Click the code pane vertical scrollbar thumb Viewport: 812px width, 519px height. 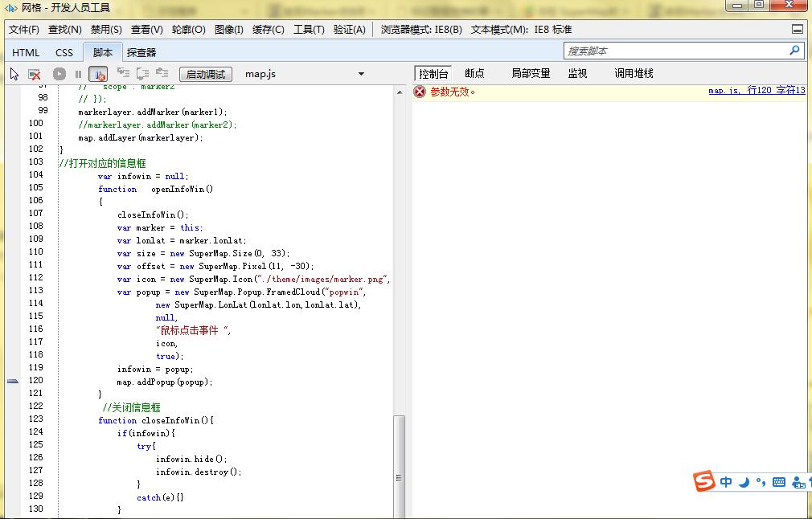pyautogui.click(x=400, y=466)
